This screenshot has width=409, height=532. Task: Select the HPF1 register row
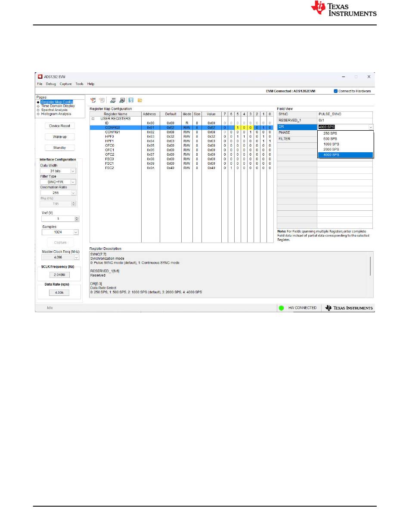pyautogui.click(x=181, y=141)
